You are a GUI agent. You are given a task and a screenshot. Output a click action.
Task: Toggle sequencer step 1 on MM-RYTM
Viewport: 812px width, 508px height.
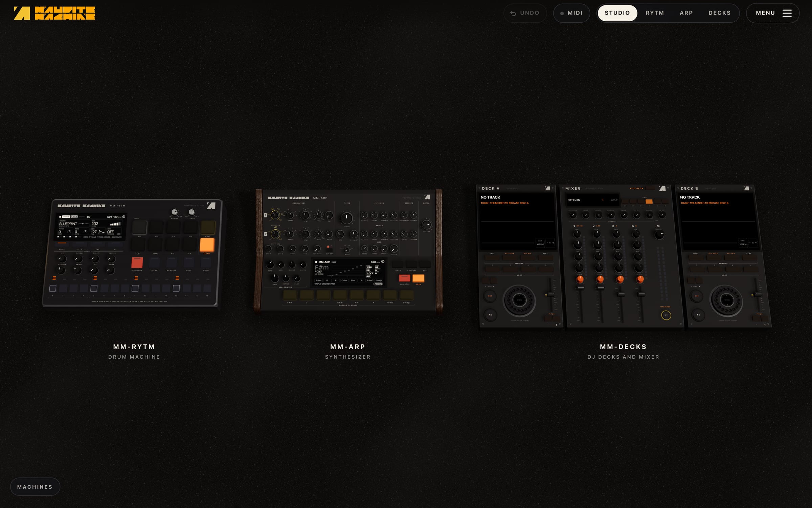pyautogui.click(x=53, y=288)
